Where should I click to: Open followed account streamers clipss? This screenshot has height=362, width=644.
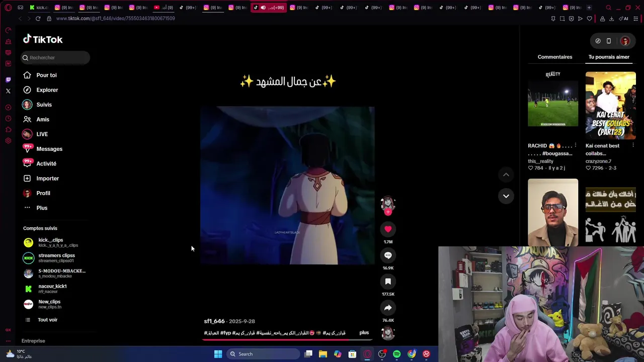point(55,258)
